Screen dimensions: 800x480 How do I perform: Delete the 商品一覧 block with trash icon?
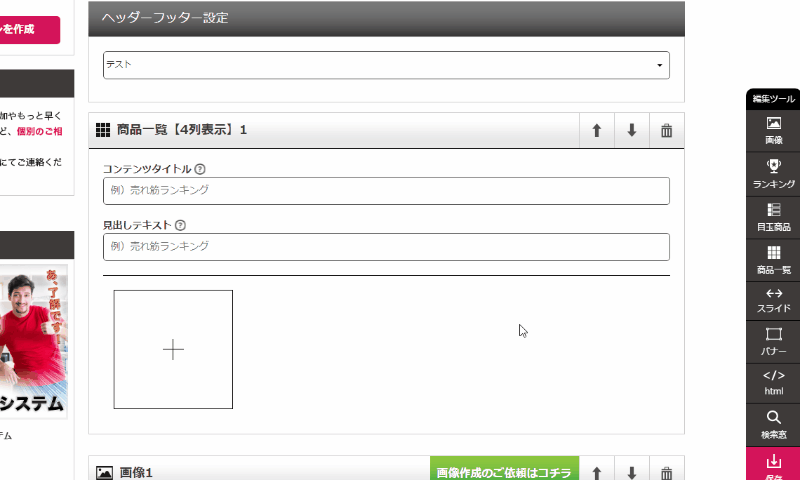(x=667, y=131)
